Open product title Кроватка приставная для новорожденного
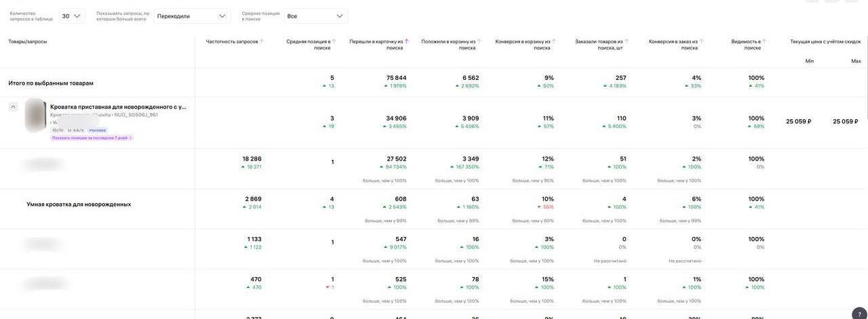 (x=118, y=106)
